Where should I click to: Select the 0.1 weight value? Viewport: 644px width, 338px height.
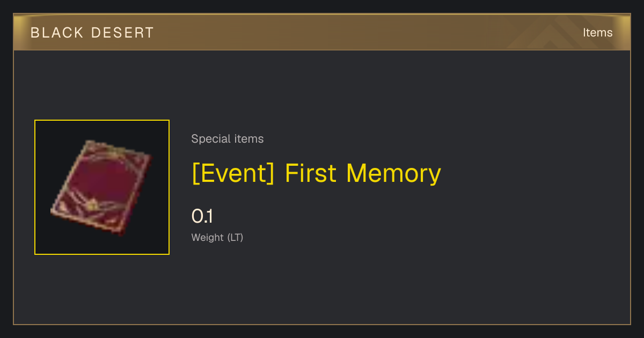point(202,216)
